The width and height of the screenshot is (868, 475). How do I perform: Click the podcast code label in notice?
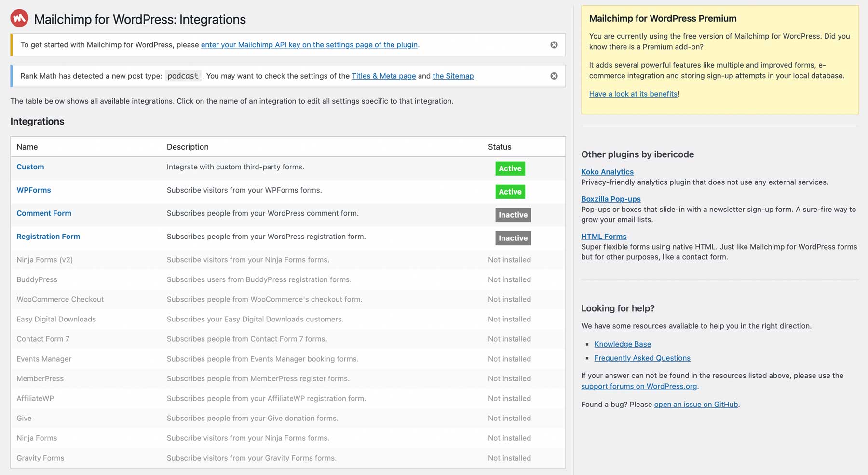point(183,76)
